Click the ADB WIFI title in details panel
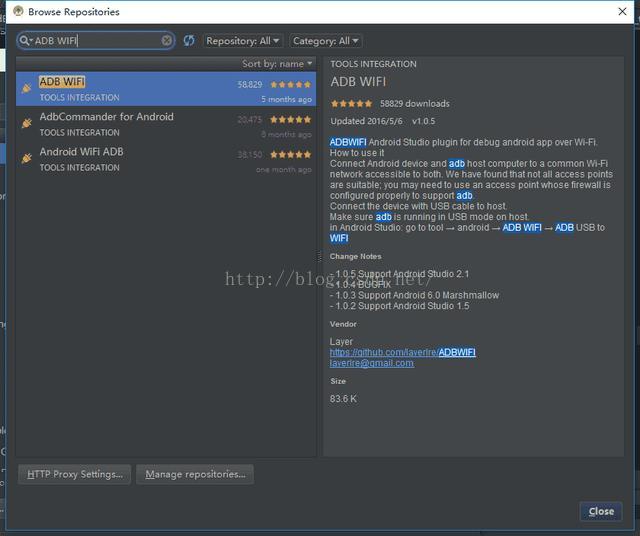The width and height of the screenshot is (640, 536). pyautogui.click(x=358, y=82)
